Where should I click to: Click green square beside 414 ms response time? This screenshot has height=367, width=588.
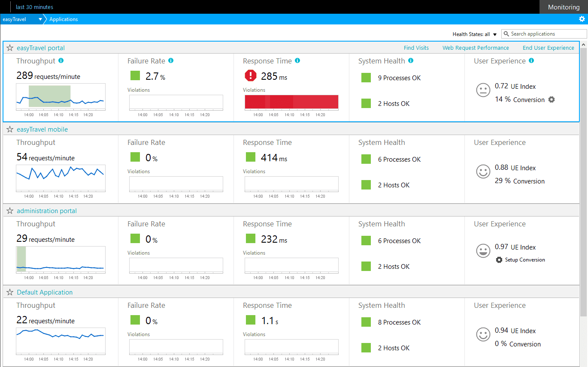251,157
